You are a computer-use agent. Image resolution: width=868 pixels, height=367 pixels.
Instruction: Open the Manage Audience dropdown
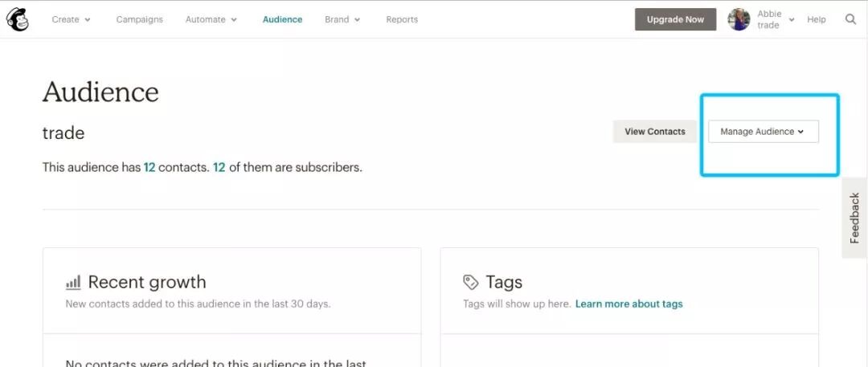pos(764,132)
